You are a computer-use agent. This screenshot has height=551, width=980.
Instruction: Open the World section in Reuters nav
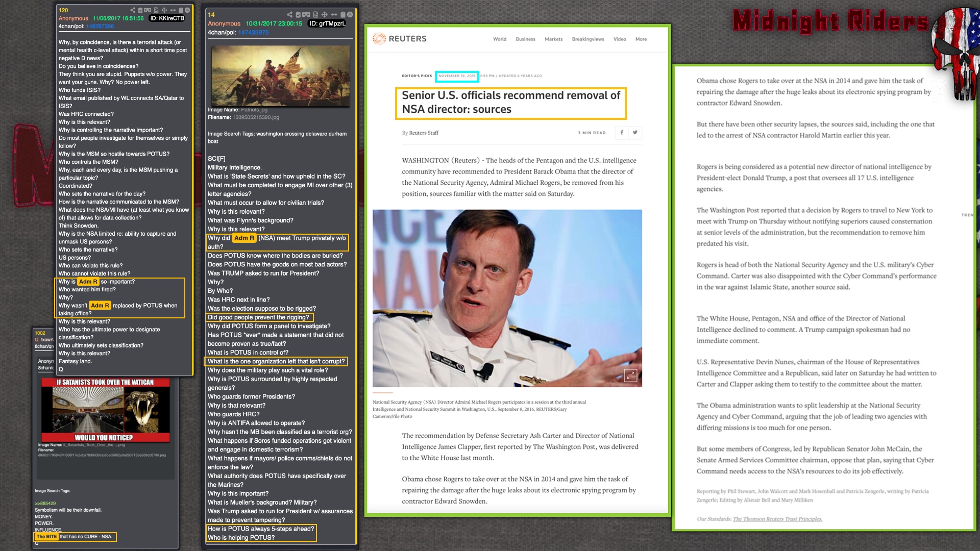tap(500, 39)
